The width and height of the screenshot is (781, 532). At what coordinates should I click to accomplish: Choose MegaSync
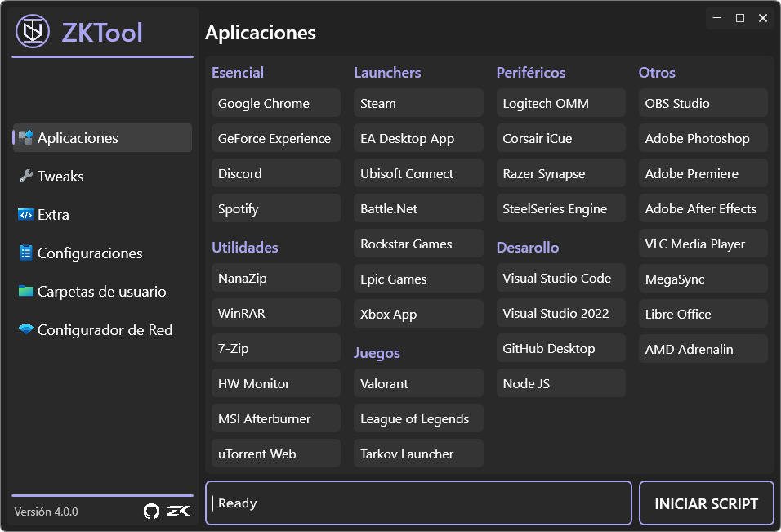[703, 279]
